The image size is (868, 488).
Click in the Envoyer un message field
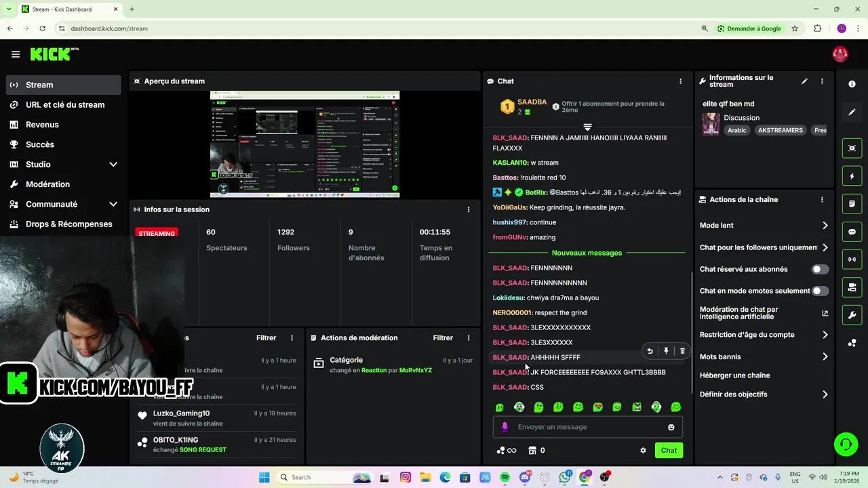pyautogui.click(x=587, y=427)
